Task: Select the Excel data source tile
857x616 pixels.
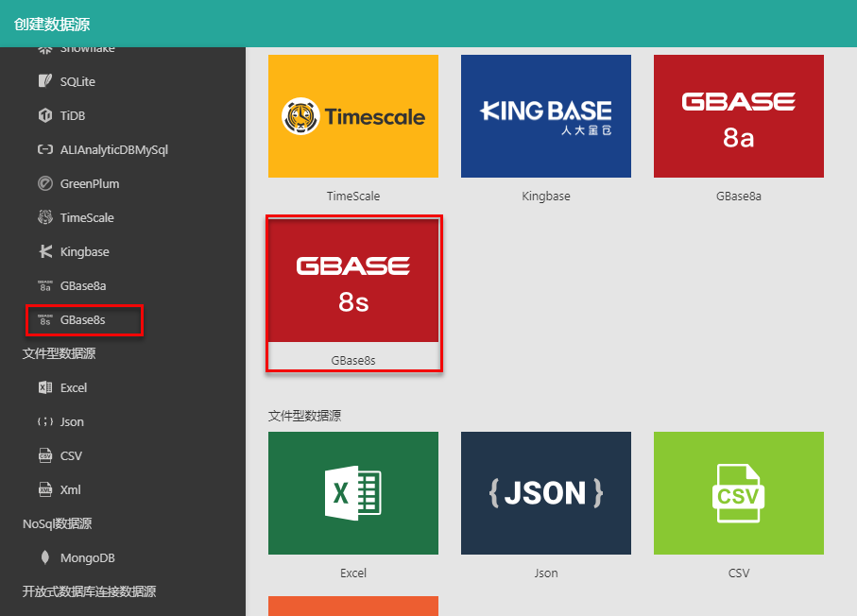Action: pyautogui.click(x=353, y=493)
